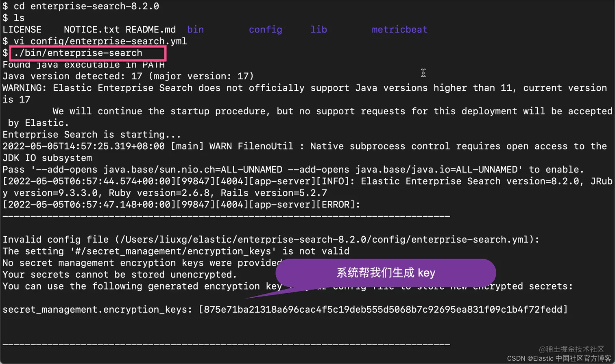Click the 'WARN FilenoUtil' log line

pyautogui.click(x=305, y=146)
